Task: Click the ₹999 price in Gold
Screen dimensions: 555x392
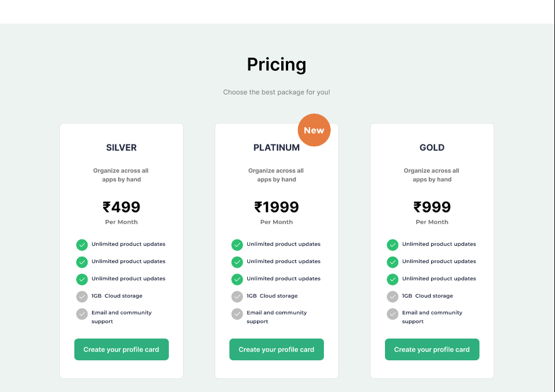Action: click(432, 207)
